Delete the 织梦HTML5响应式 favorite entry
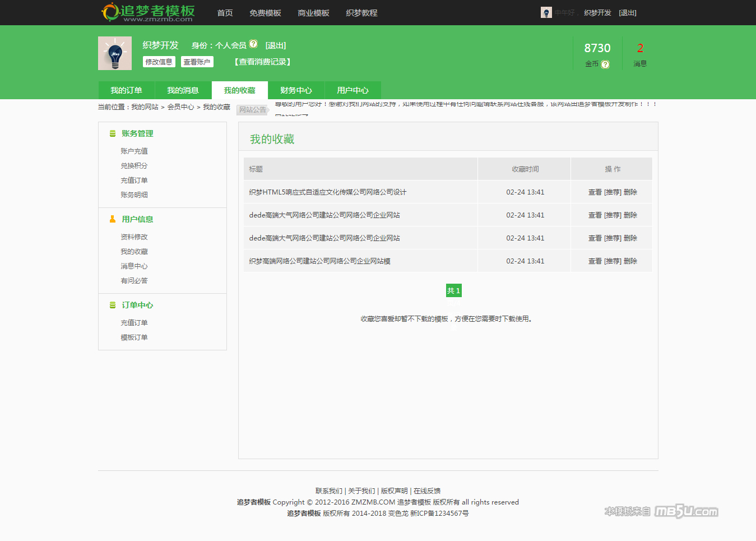Screen dimensions: 756x541 [x=630, y=192]
